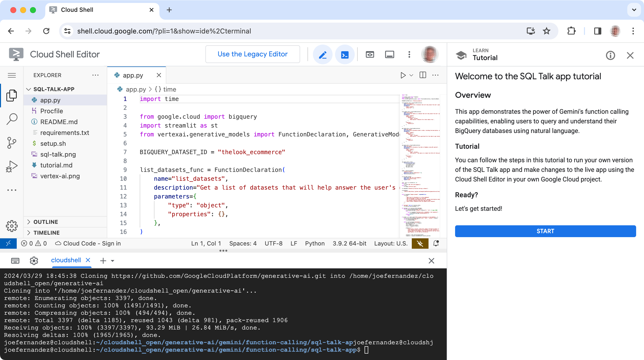Image resolution: width=644 pixels, height=360 pixels.
Task: Click the Explorer panel overflow menu
Action: click(x=96, y=75)
